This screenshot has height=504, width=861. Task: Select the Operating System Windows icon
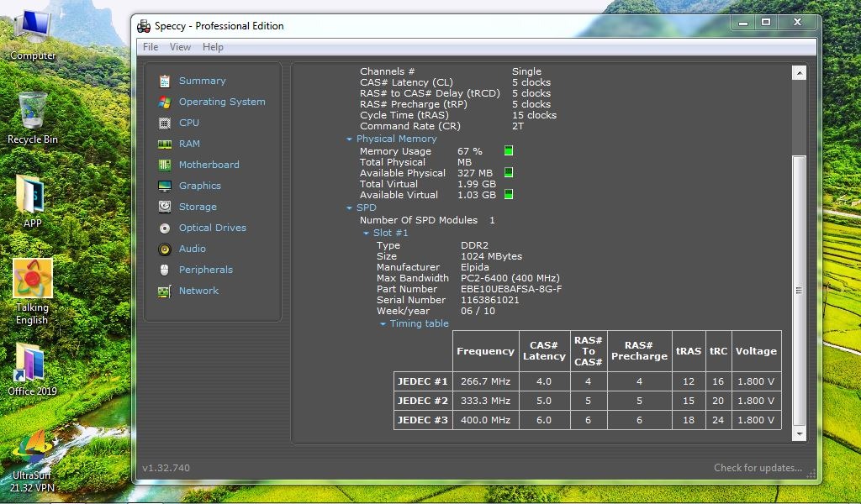[164, 102]
